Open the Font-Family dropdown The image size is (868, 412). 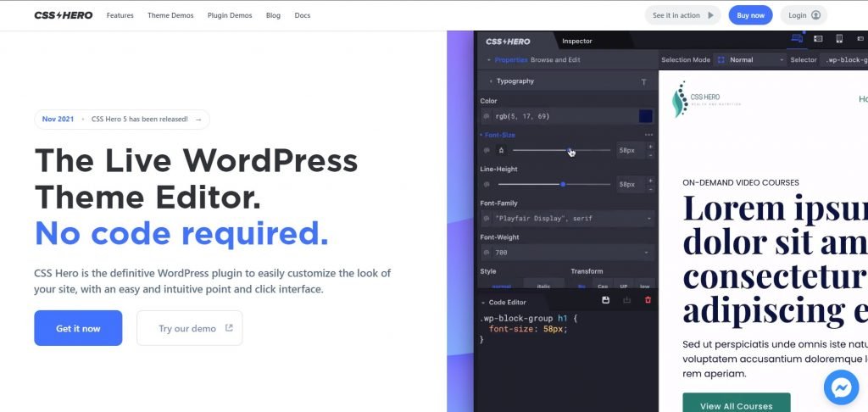tap(566, 219)
